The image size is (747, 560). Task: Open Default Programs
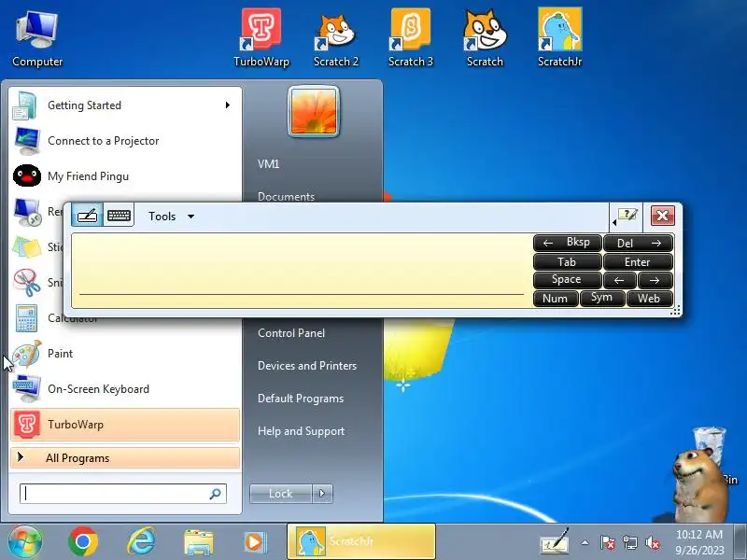pos(300,399)
